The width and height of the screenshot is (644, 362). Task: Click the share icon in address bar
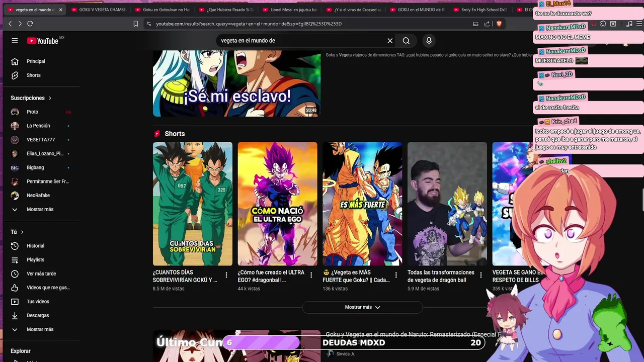pyautogui.click(x=487, y=24)
